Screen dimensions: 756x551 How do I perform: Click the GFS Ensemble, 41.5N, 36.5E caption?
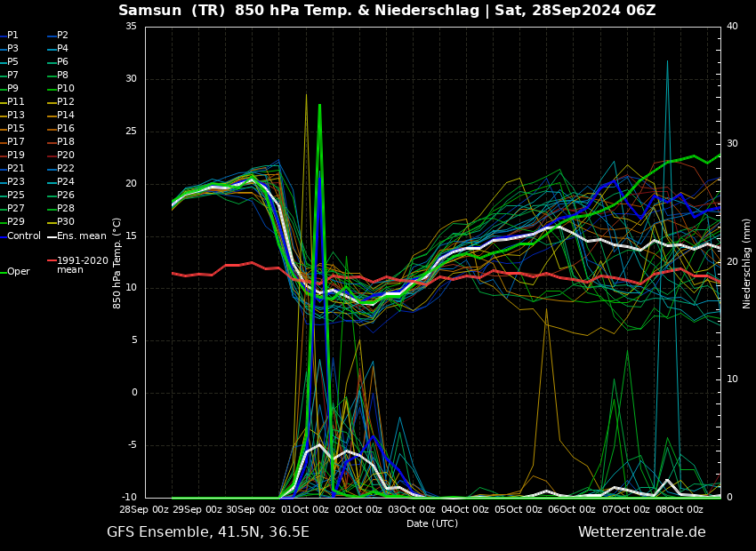tap(208, 532)
